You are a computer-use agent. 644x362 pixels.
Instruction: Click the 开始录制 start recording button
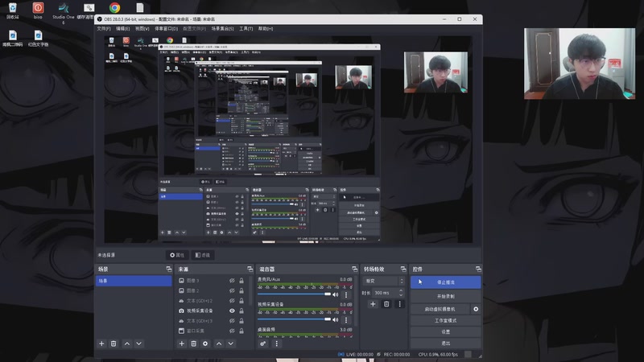446,296
